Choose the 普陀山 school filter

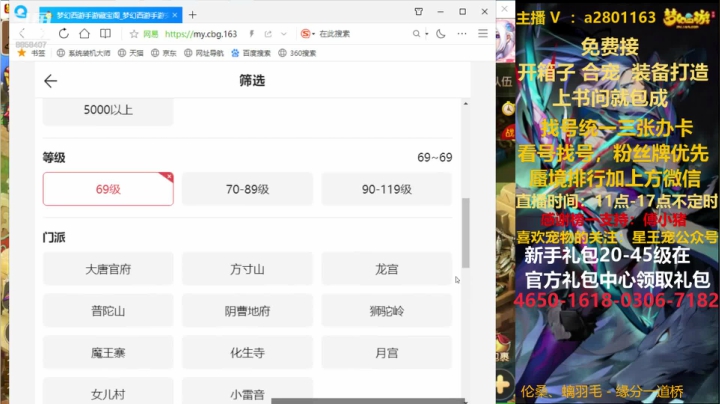[x=108, y=311]
